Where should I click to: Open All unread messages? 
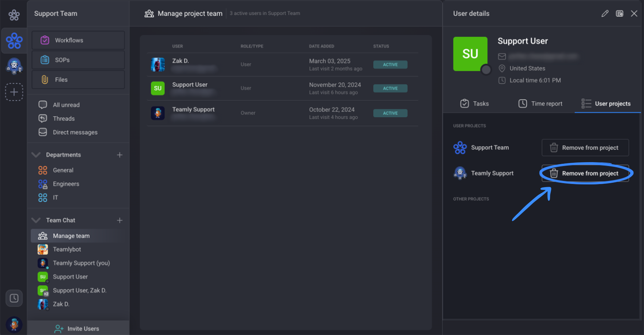point(66,105)
